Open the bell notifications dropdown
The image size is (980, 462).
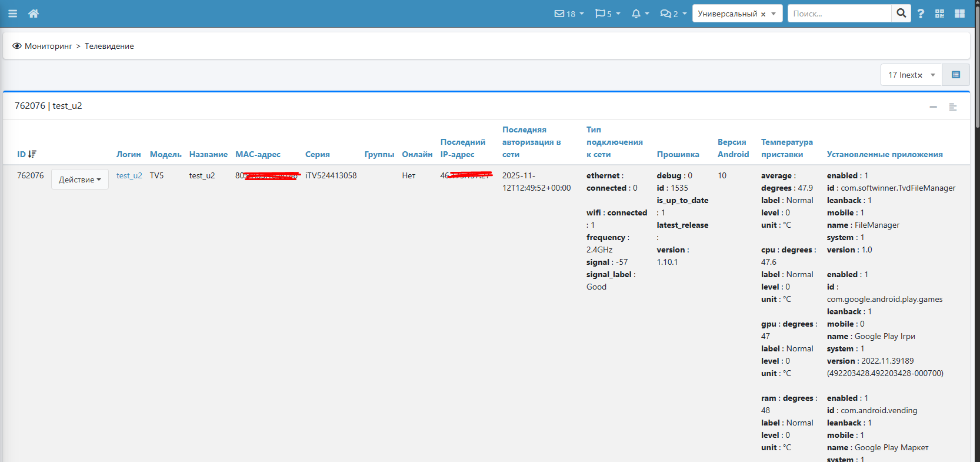click(x=639, y=14)
